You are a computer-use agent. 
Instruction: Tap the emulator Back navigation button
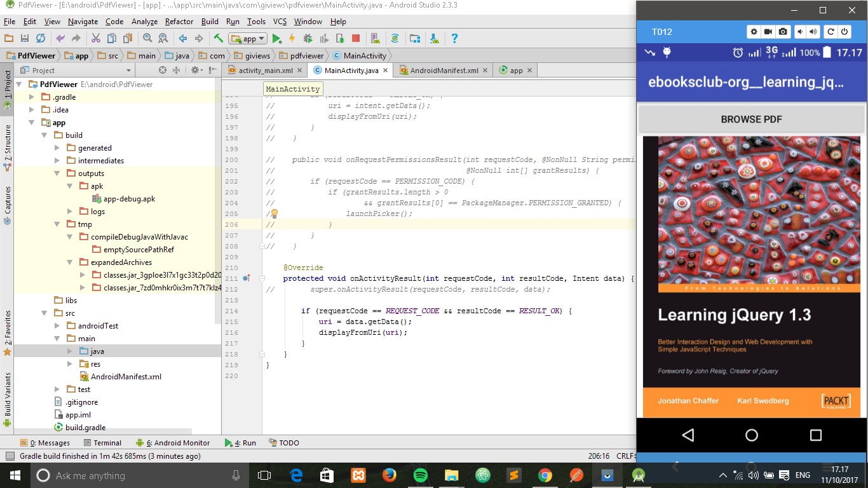tap(688, 435)
